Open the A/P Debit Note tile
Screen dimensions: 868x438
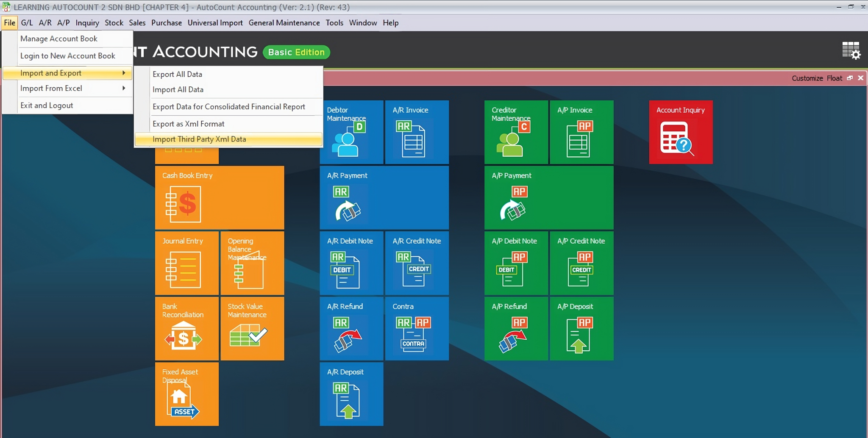[516, 263]
